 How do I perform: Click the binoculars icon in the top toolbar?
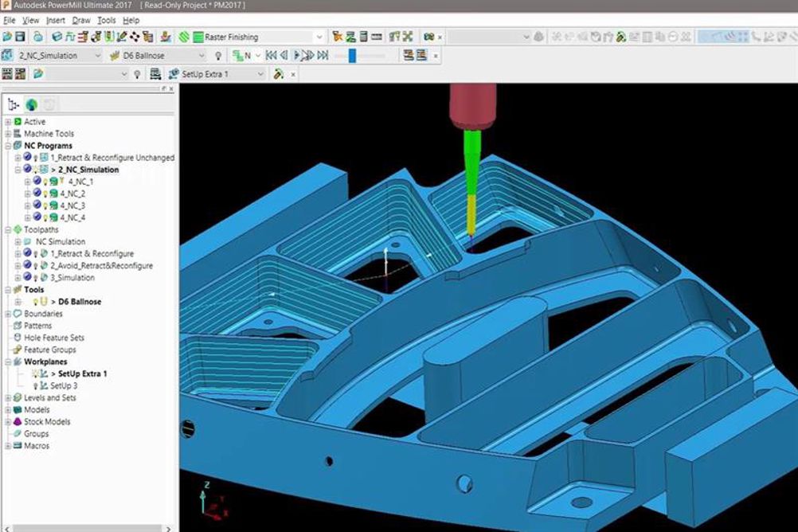429,37
